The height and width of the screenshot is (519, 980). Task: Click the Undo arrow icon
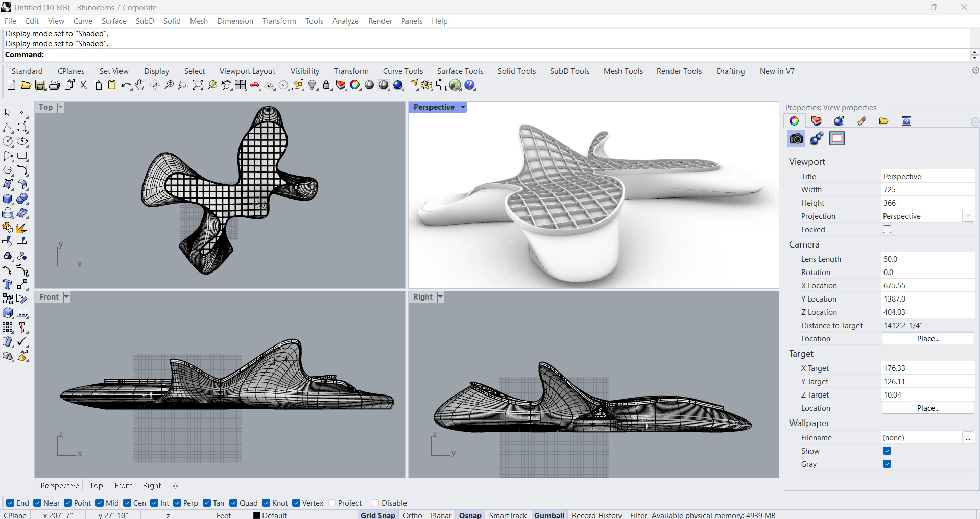click(126, 85)
